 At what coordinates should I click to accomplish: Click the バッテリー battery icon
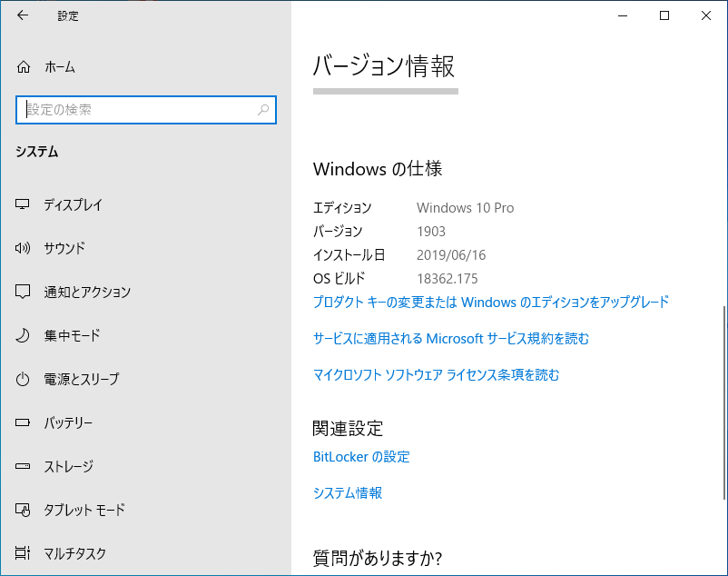[x=23, y=422]
